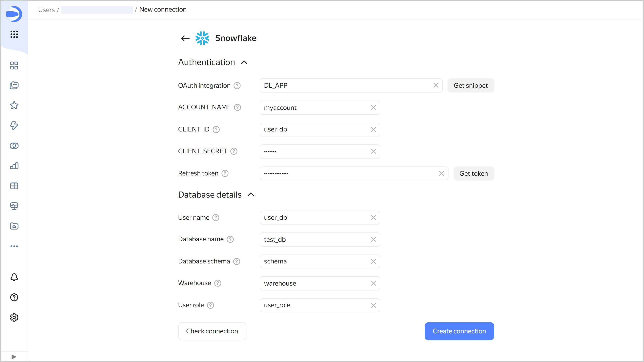Clear the ACCOUNT_NAME field with X
Image resolution: width=644 pixels, height=362 pixels.
373,108
